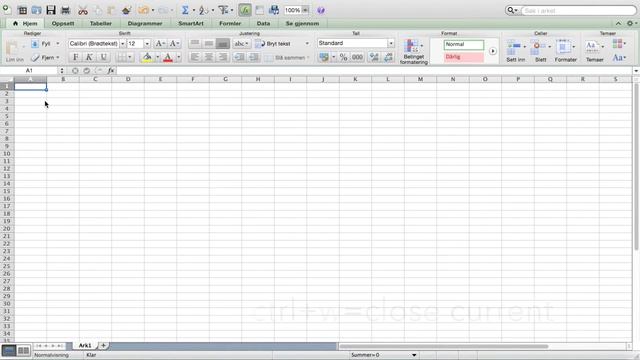Screen dimensions: 640x360
Task: Open the font color dropdown arrow
Action: point(178,57)
